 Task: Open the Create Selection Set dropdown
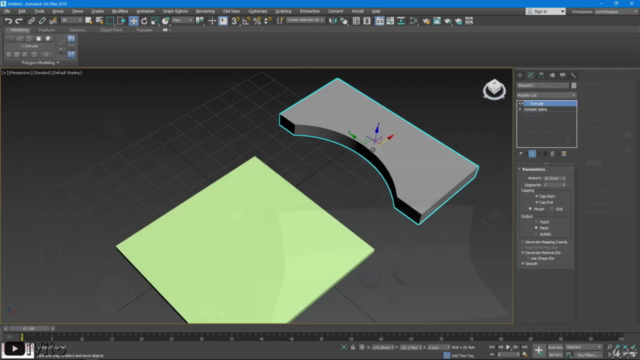(305, 20)
